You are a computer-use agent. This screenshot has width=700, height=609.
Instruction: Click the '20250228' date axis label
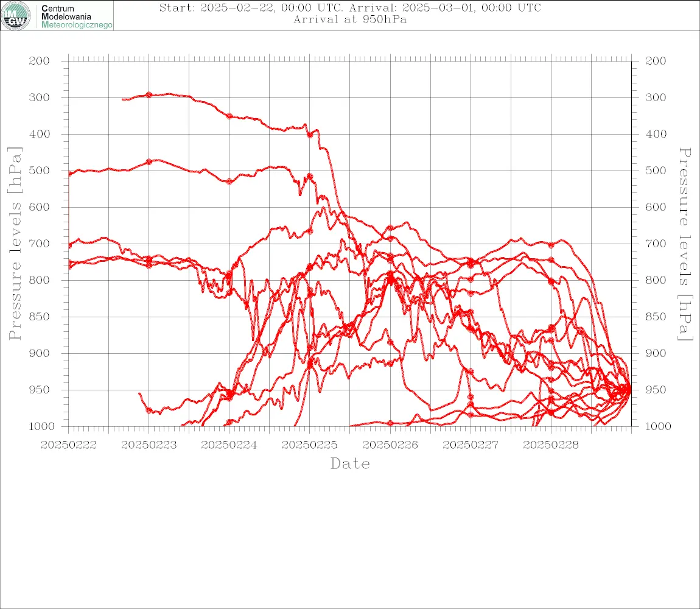pos(551,445)
